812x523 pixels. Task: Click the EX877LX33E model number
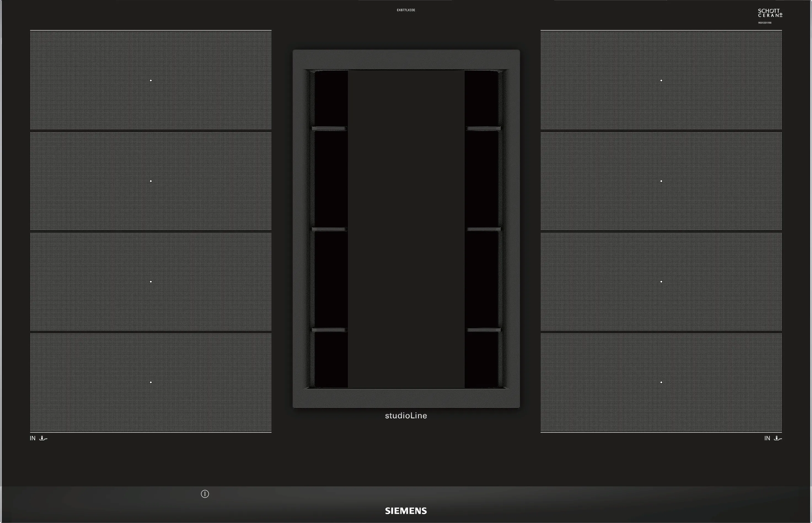(x=406, y=10)
